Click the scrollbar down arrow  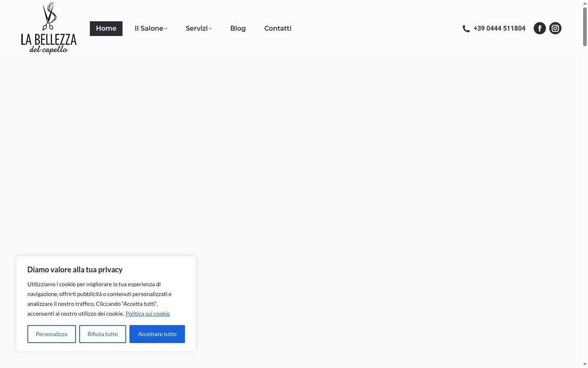[x=585, y=364]
